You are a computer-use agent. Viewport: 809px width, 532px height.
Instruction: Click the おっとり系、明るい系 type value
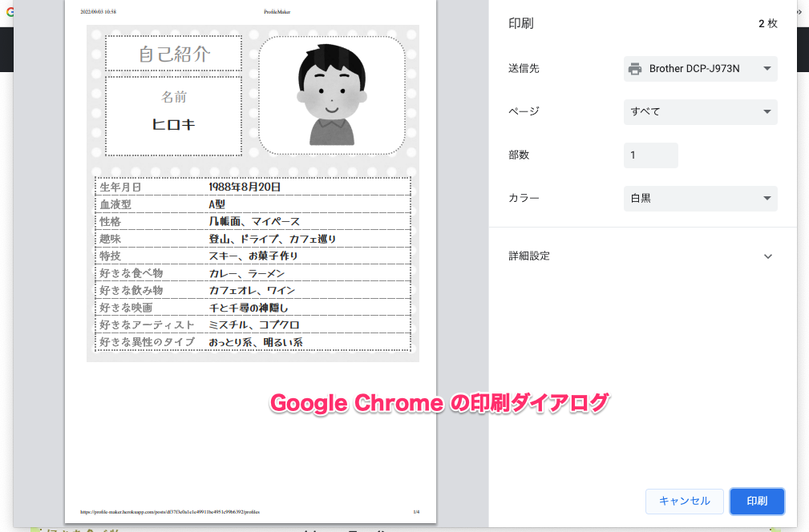coord(256,342)
